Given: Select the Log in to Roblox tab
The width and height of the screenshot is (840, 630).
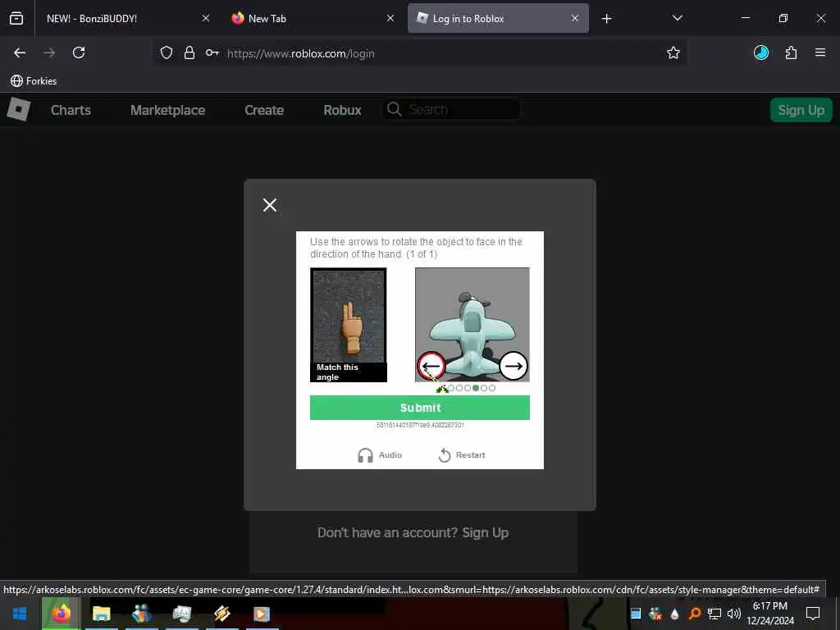Looking at the screenshot, I should [498, 18].
